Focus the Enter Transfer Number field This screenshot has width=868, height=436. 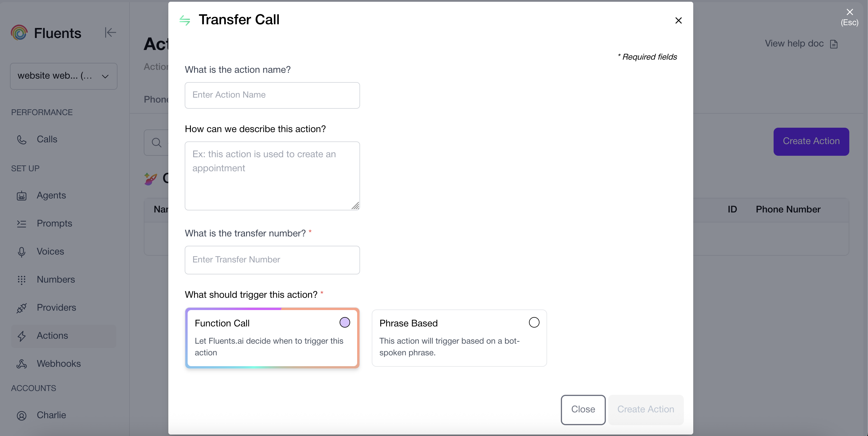click(272, 260)
